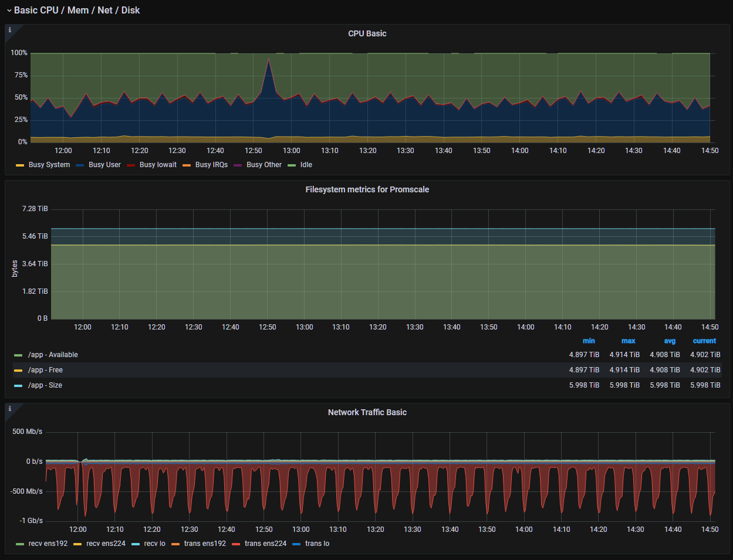This screenshot has height=560, width=733.
Task: Select the /app - Size legend swatch
Action: pos(18,385)
